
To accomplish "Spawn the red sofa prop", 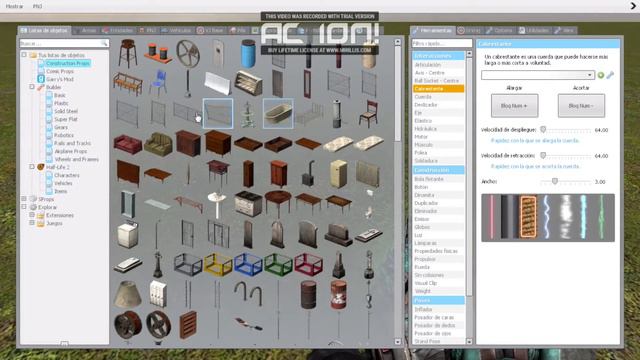I will coord(128,144).
